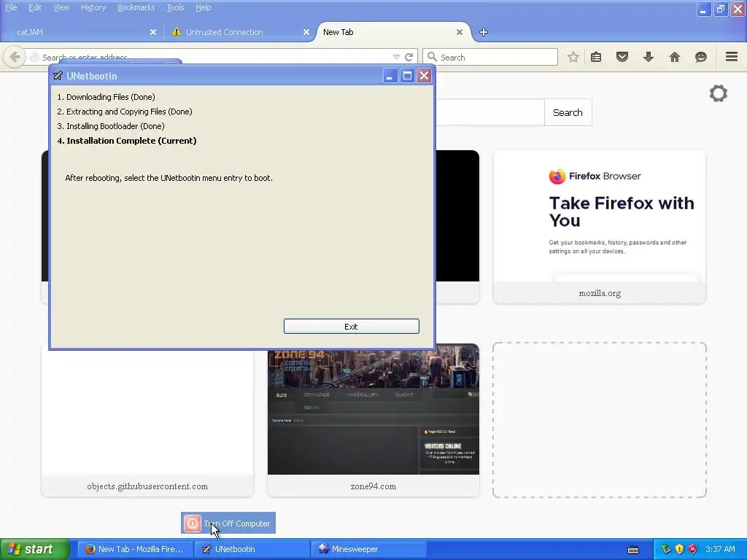
Task: Click the Hello chat smiley icon
Action: coord(701,57)
